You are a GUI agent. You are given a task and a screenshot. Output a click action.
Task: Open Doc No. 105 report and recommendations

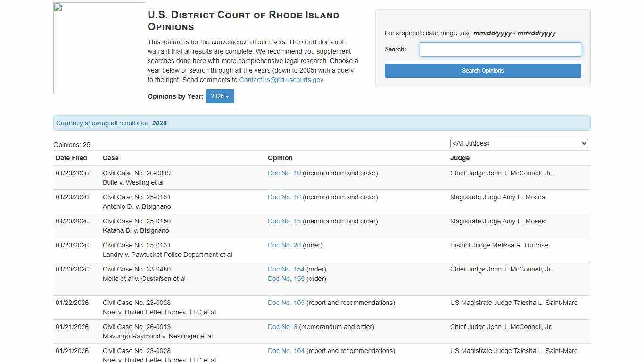286,303
